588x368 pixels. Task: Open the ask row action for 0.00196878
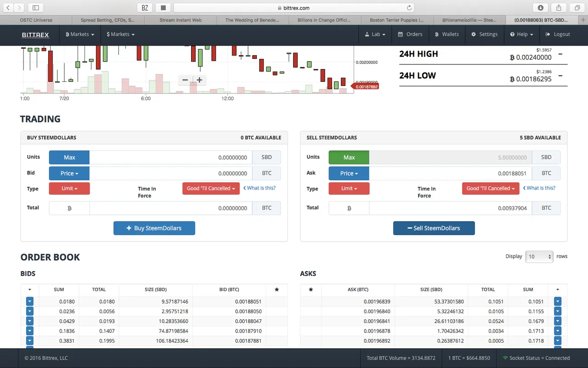(558, 331)
